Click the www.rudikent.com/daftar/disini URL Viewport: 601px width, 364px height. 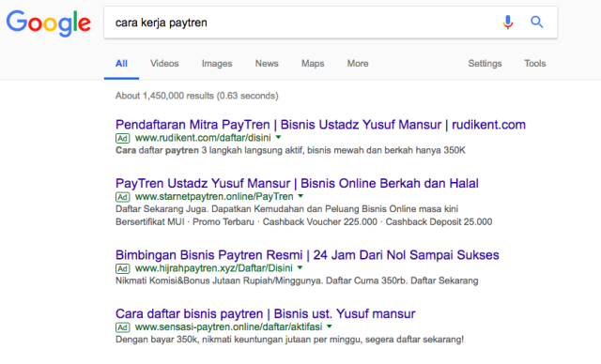(x=203, y=138)
